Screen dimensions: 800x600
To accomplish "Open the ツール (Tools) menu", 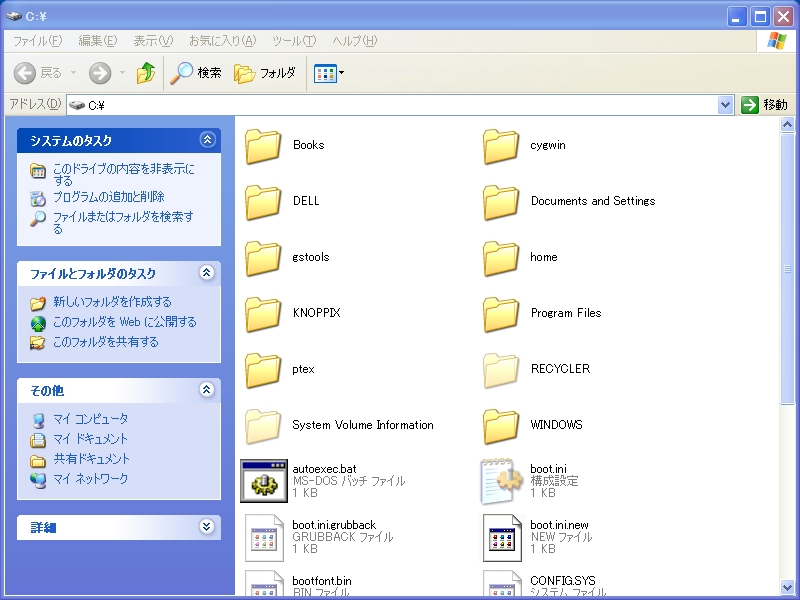I will (293, 41).
